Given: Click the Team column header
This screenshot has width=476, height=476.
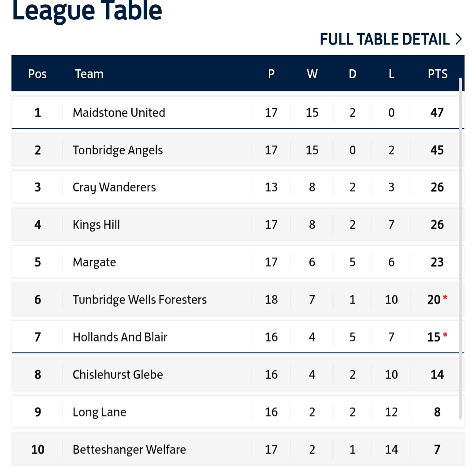Looking at the screenshot, I should click(x=89, y=74).
